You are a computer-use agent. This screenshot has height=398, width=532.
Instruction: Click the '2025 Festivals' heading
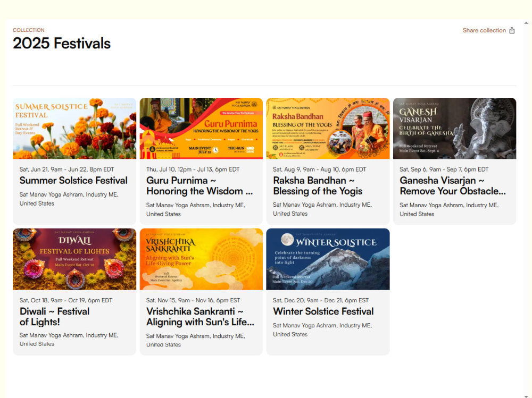tap(62, 44)
